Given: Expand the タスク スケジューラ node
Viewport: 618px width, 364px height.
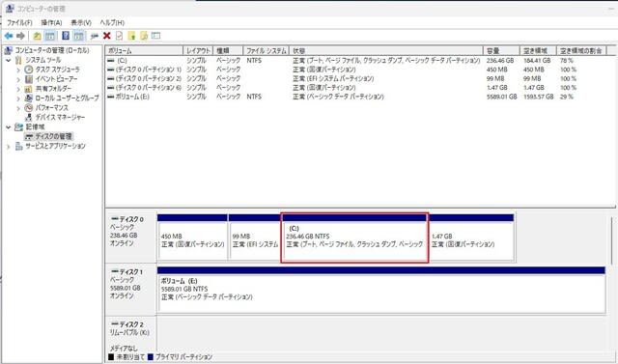Looking at the screenshot, I should coord(18,70).
